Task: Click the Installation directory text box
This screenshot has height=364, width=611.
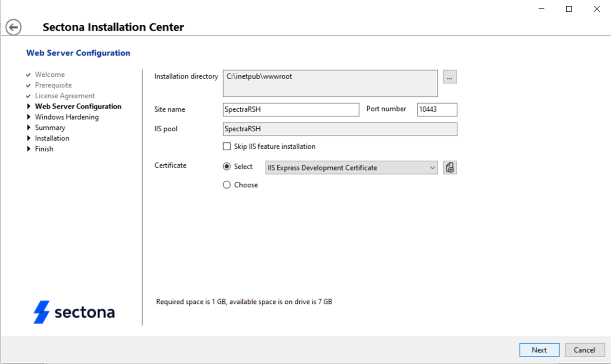Action: tap(330, 84)
